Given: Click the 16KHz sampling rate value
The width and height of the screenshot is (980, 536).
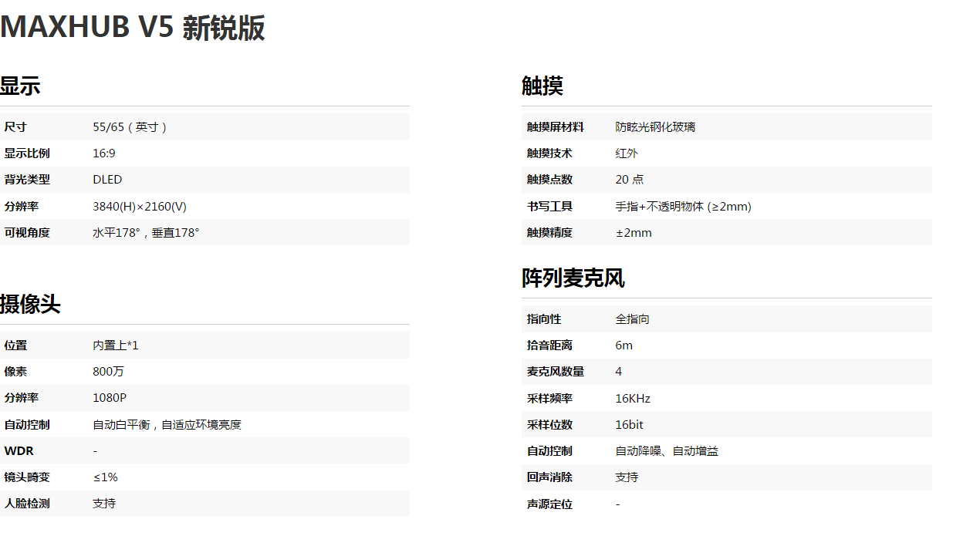Looking at the screenshot, I should (x=633, y=399).
